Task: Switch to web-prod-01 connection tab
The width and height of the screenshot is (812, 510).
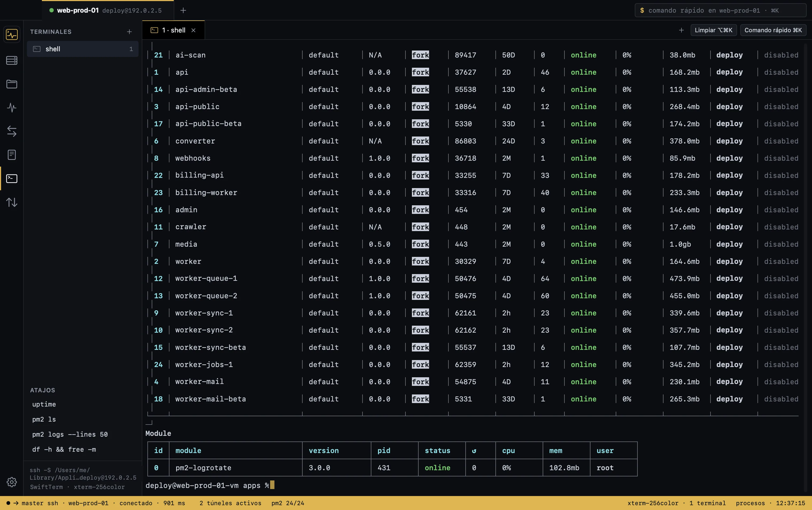Action: pos(108,10)
